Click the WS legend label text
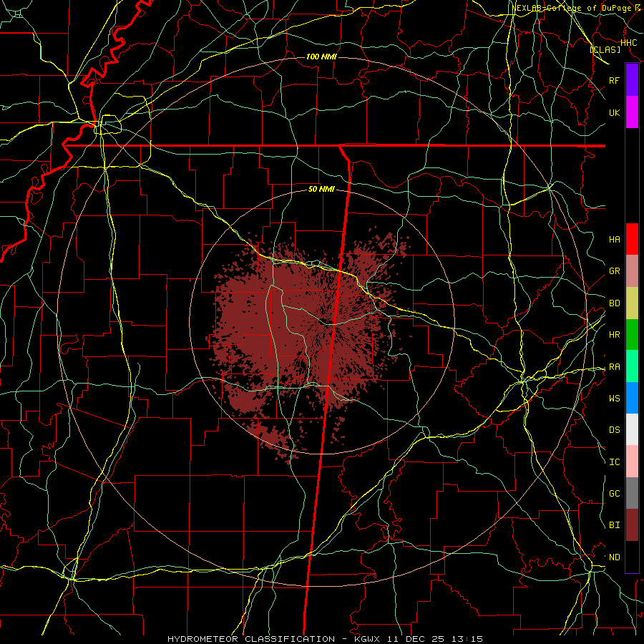The width and height of the screenshot is (644, 644). point(615,399)
